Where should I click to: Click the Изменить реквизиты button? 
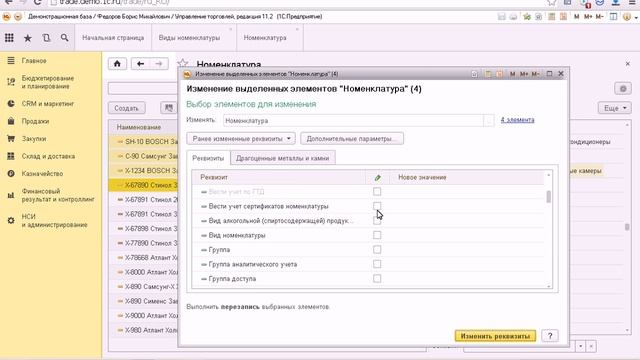click(495, 336)
